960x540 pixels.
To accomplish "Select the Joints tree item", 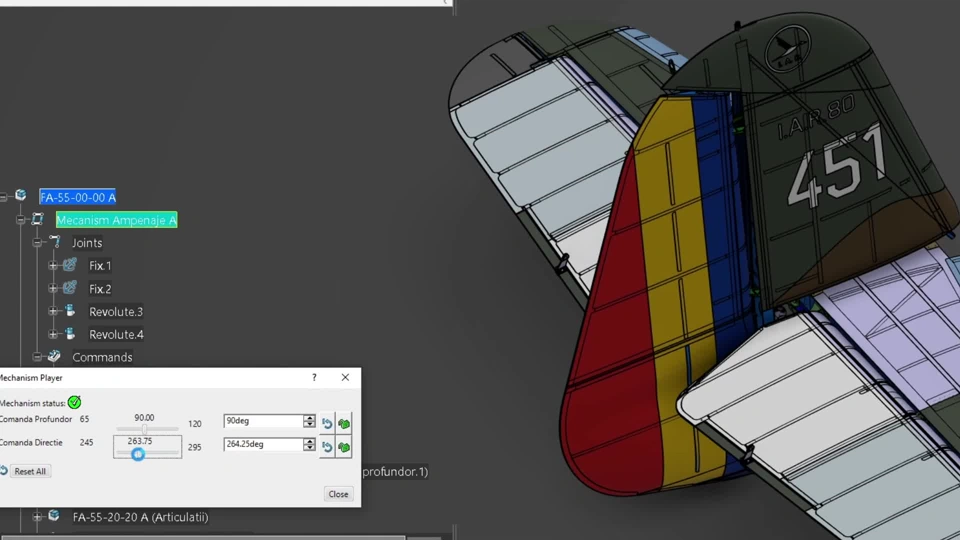I will tap(87, 243).
